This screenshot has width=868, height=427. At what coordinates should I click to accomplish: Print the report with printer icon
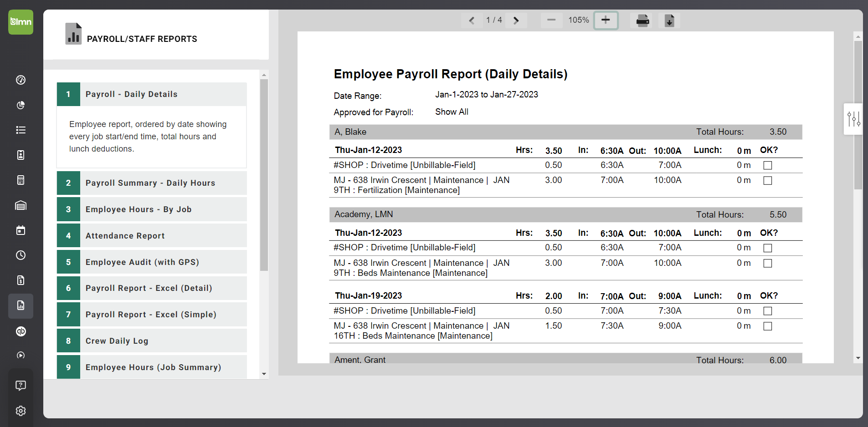pyautogui.click(x=642, y=20)
